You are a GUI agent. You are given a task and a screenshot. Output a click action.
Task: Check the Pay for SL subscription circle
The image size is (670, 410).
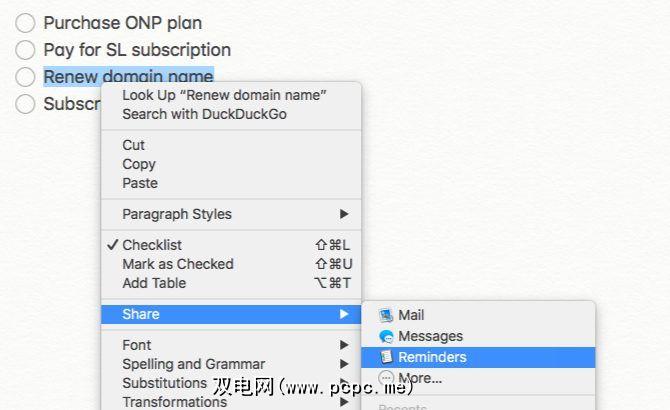point(25,50)
